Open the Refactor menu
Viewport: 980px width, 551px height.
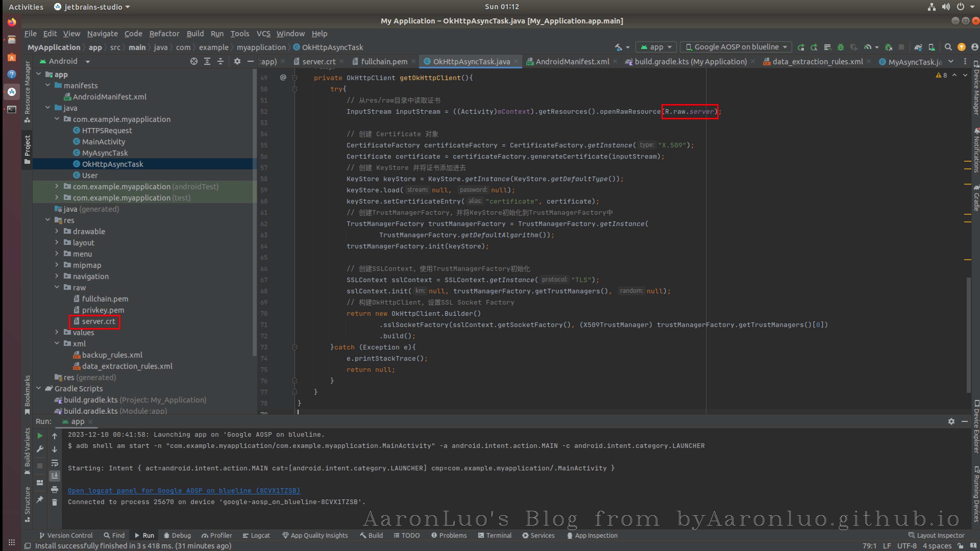pos(164,33)
